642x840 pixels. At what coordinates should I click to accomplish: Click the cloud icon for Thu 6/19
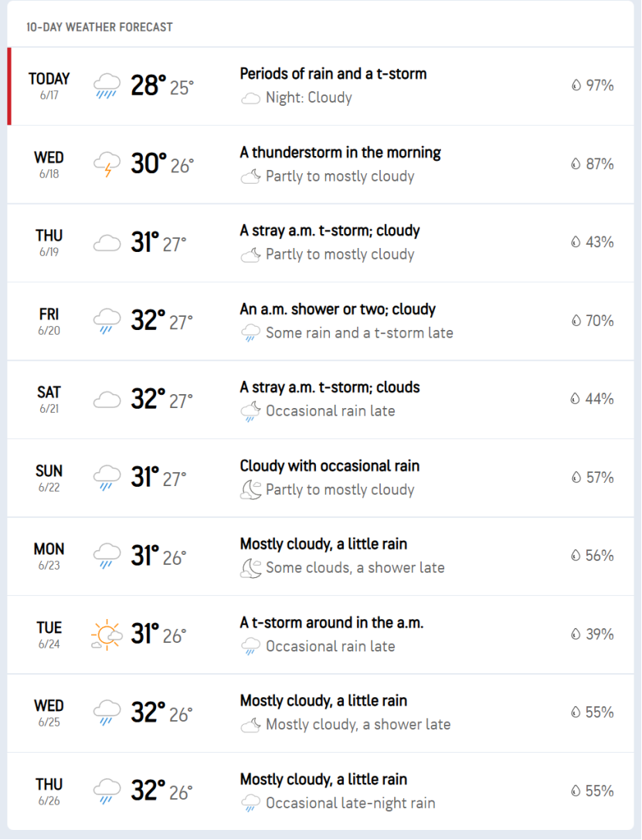[107, 243]
